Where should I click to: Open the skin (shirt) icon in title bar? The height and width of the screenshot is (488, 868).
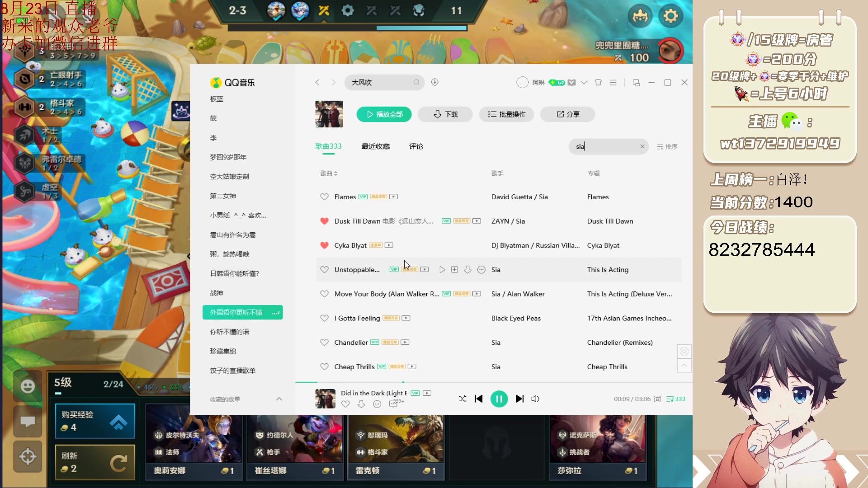tap(598, 83)
